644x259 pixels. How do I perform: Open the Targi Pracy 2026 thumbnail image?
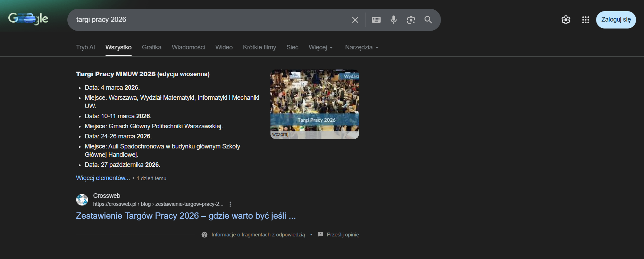click(315, 104)
